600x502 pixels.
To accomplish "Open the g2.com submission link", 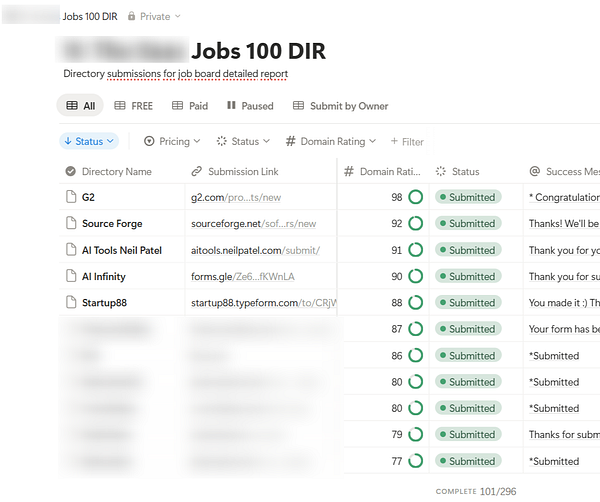I will [236, 197].
